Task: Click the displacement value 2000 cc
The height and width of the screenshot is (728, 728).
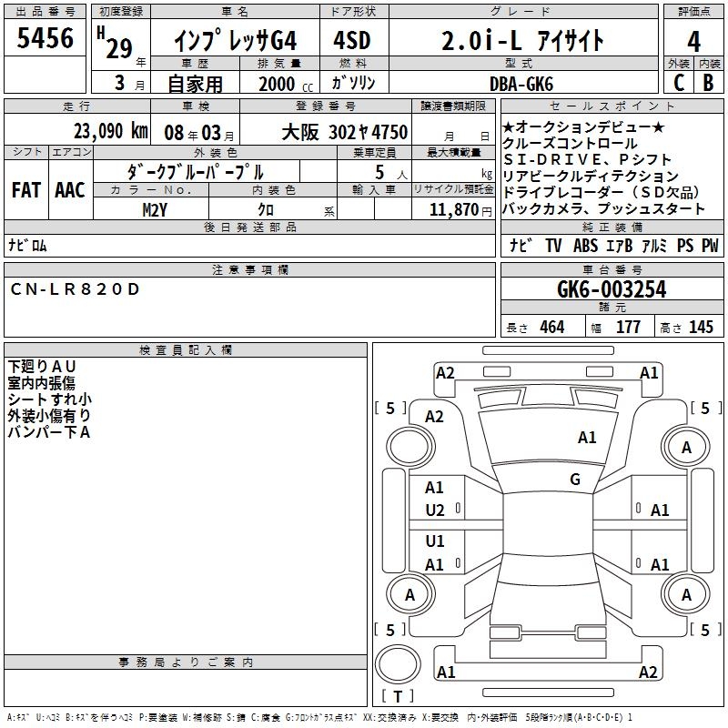Action: pos(286,84)
